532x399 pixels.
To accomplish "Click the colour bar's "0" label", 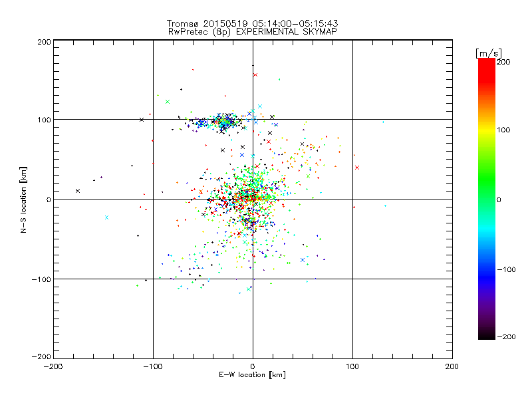I will coord(499,200).
